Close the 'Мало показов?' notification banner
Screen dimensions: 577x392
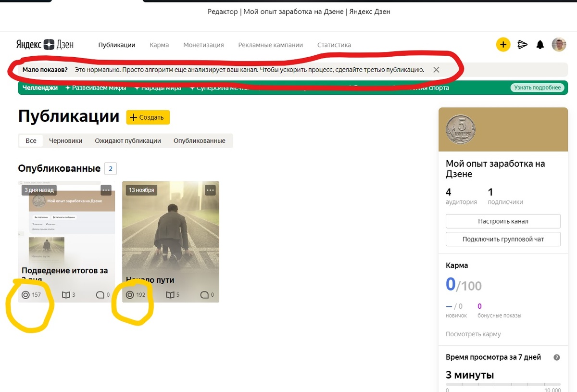tap(436, 70)
